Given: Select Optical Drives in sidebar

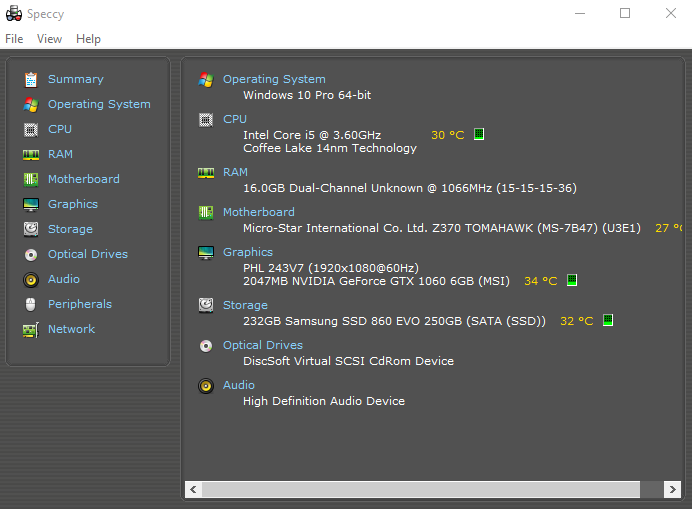Looking at the screenshot, I should pos(88,254).
